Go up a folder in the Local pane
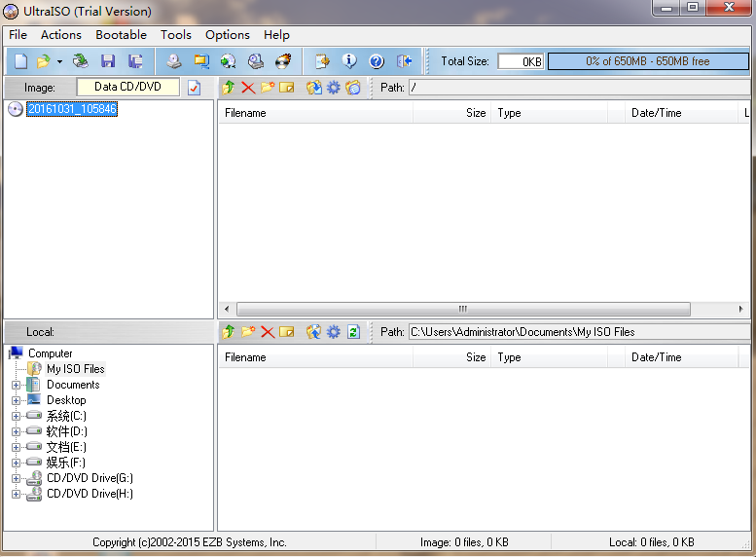756x557 pixels. 229,332
